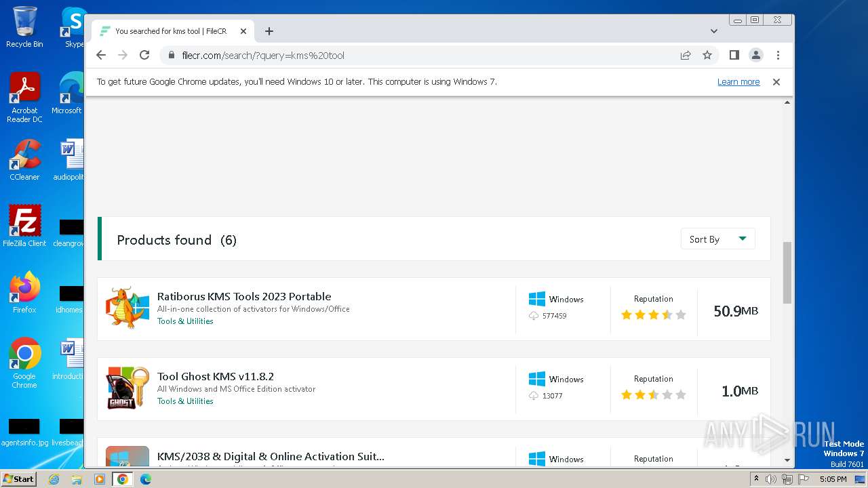868x488 pixels.
Task: Select the 1.0MB size text
Action: (x=740, y=391)
